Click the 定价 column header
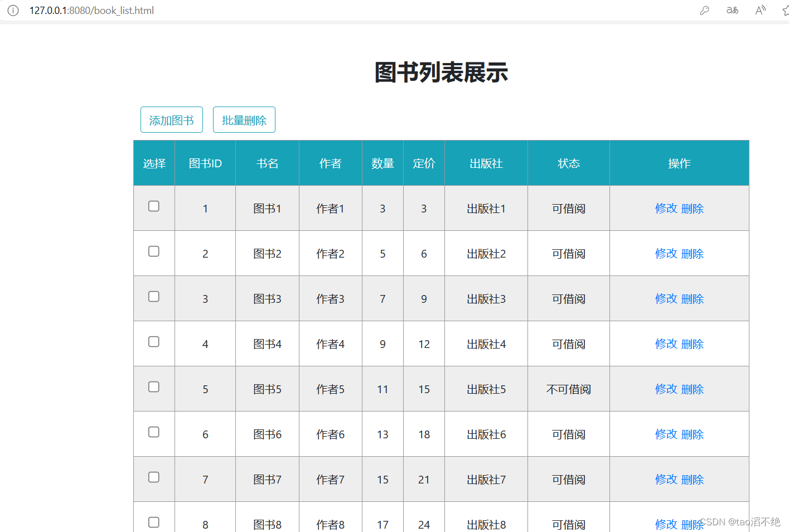 [x=424, y=163]
